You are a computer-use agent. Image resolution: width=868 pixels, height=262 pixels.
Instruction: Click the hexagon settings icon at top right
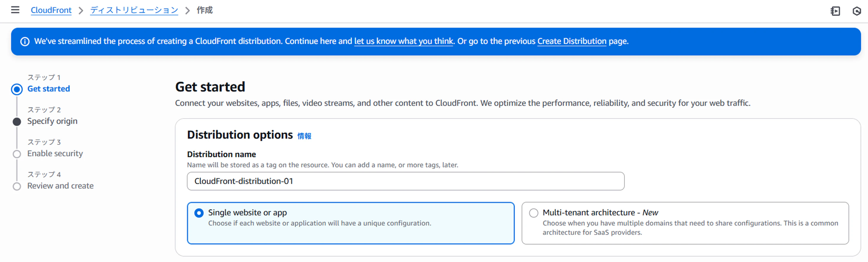click(856, 11)
